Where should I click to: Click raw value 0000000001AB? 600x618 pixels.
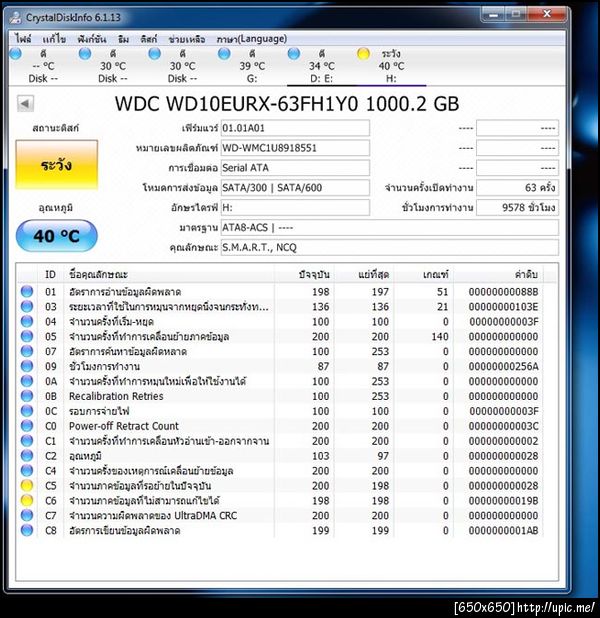click(x=503, y=531)
